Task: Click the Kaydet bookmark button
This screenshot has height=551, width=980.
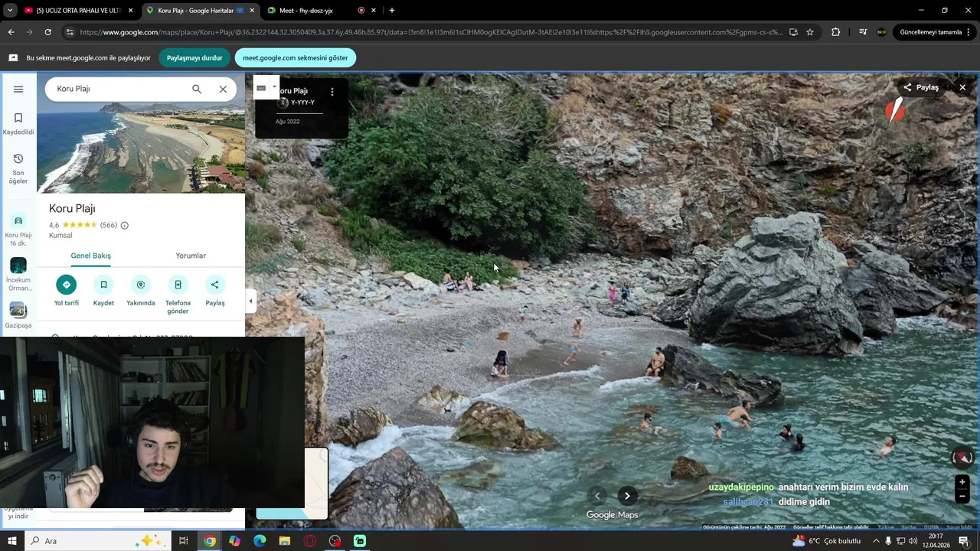Action: click(103, 292)
